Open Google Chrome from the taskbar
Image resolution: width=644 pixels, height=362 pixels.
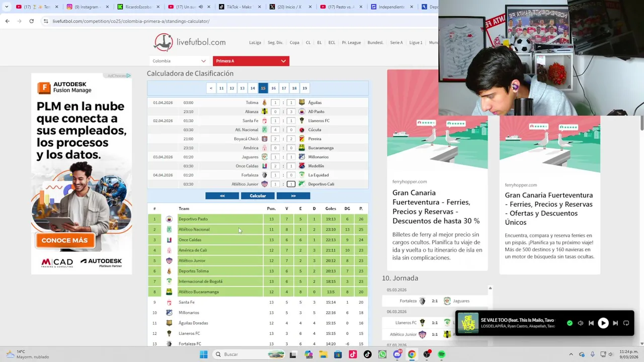click(412, 354)
